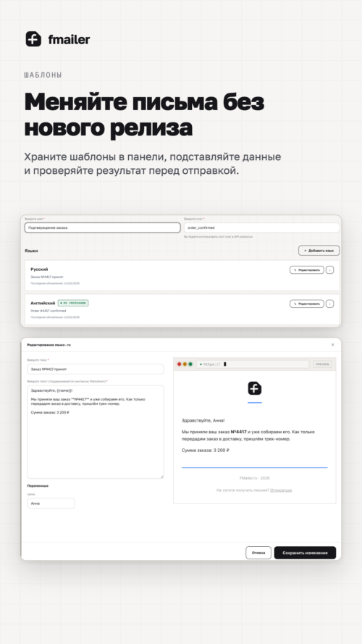
Task: Open the three-dot menu for Английский
Action: (x=329, y=304)
